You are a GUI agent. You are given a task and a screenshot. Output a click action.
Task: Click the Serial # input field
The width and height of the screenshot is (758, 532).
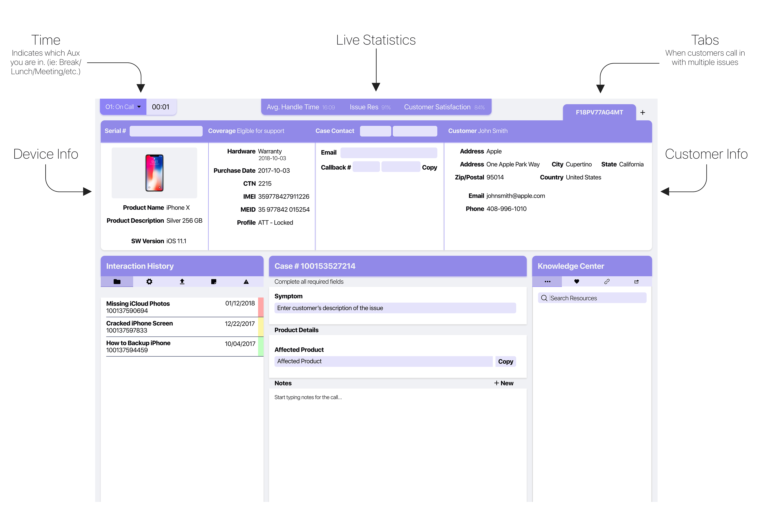click(166, 131)
